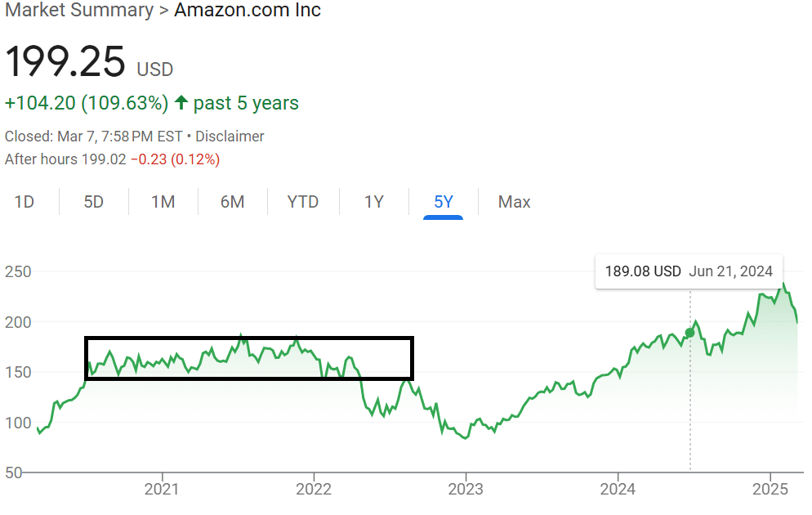
Task: Open the 6M time range
Action: (233, 202)
